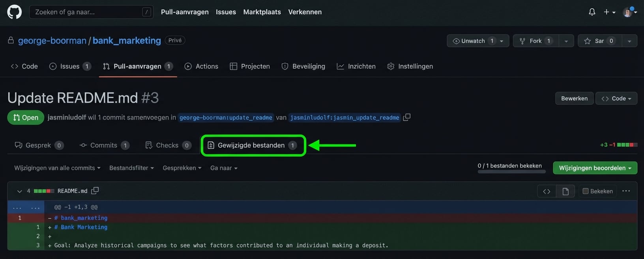
Task: Open the user avatar menu
Action: click(630, 12)
